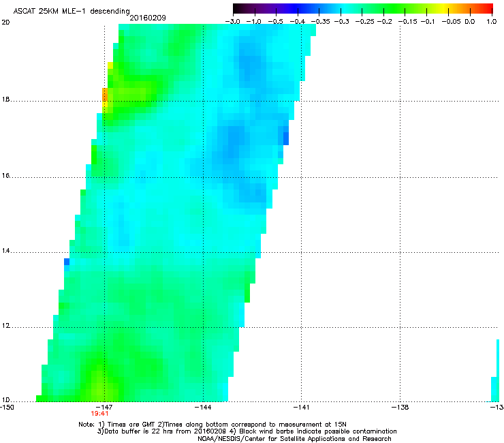This screenshot has height=443, width=504.
Task: Click the -0.1 label on the color scale
Action: pyautogui.click(x=428, y=22)
